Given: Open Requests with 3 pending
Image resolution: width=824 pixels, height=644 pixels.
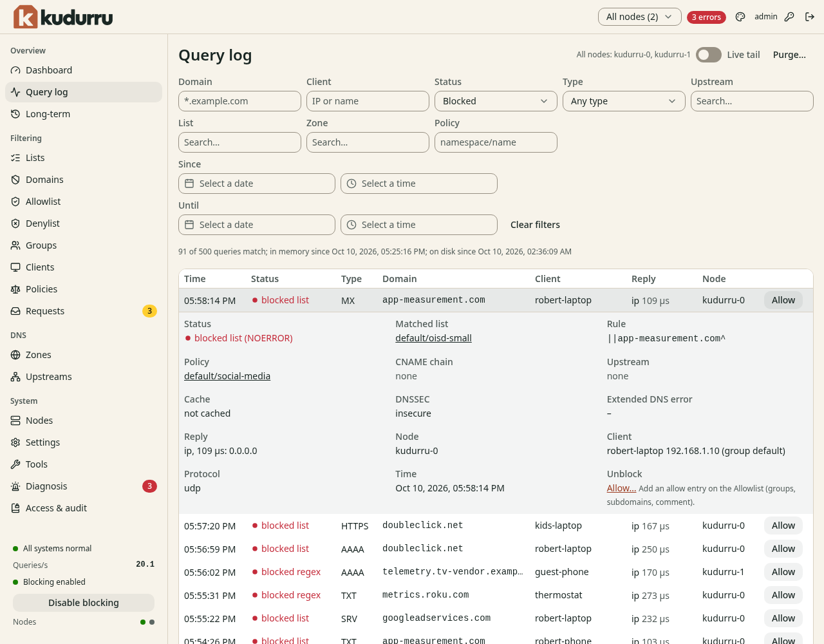Looking at the screenshot, I should pos(84,311).
